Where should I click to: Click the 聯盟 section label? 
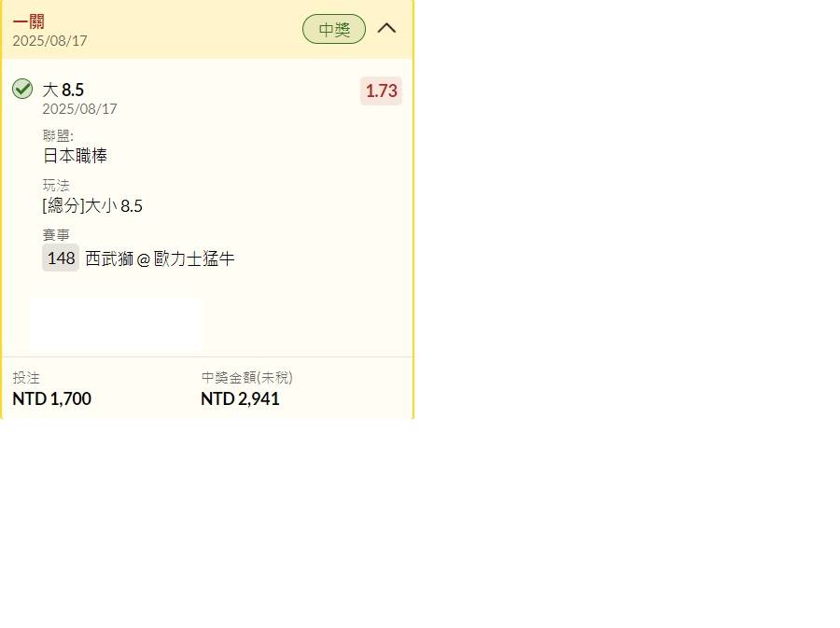tap(58, 135)
